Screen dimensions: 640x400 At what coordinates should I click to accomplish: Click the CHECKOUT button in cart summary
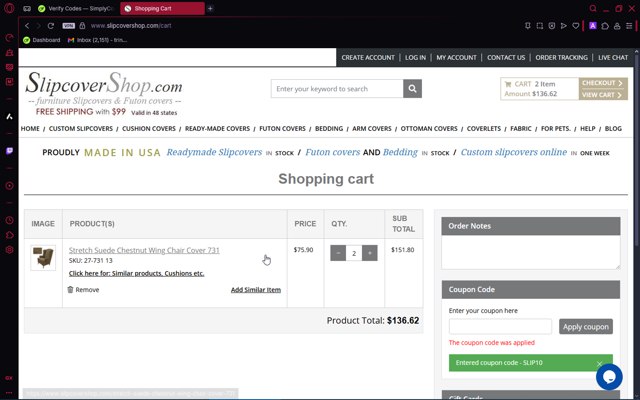[603, 83]
